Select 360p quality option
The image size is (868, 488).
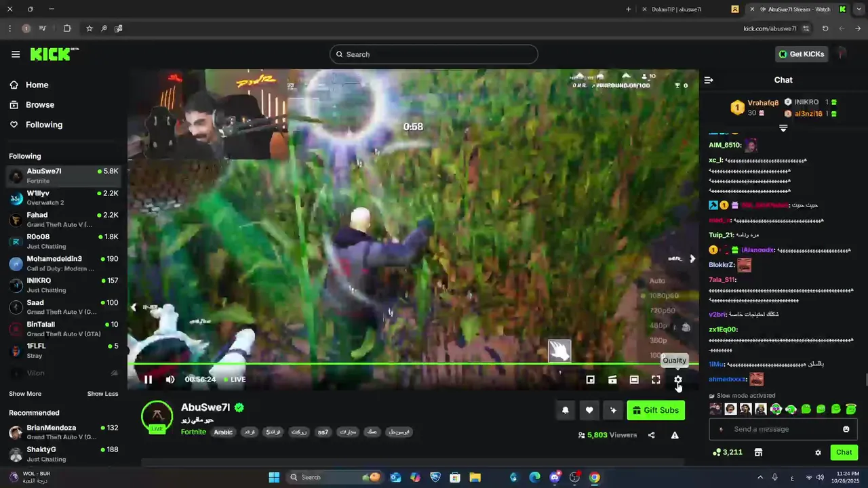(658, 340)
